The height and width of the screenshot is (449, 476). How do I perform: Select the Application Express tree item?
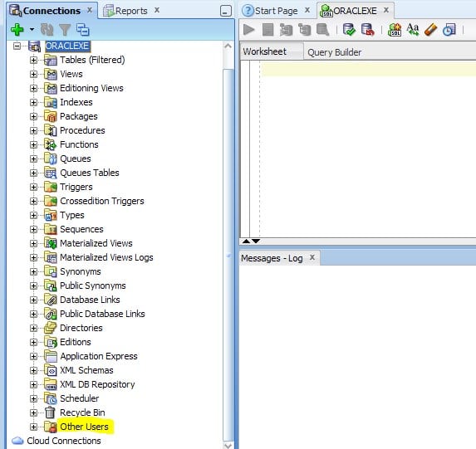99,356
